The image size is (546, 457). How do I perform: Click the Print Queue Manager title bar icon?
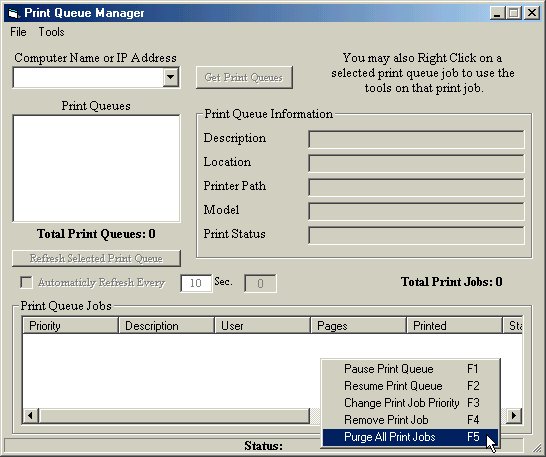pos(13,13)
